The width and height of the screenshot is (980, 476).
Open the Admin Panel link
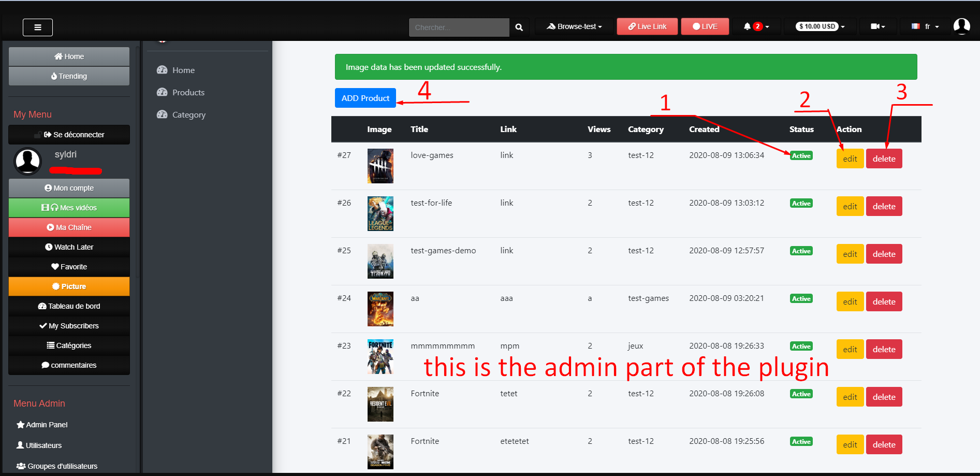point(42,425)
